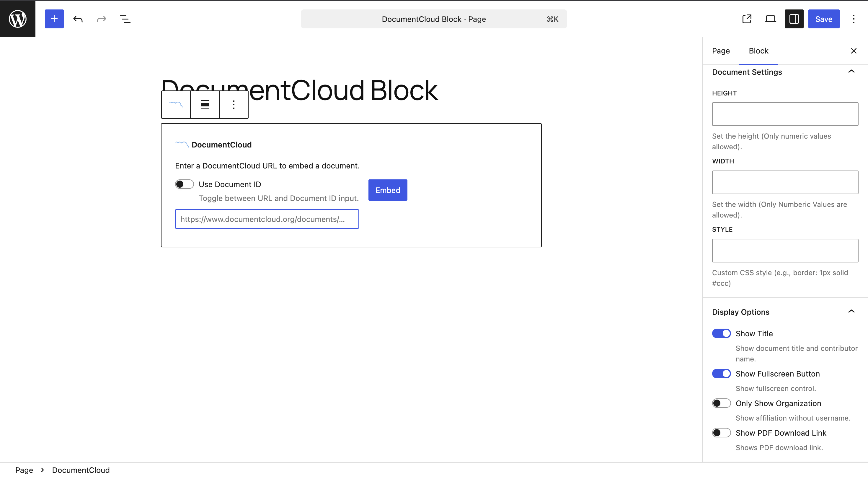Enable Only Show Organization toggle
This screenshot has height=477, width=868.
point(722,403)
